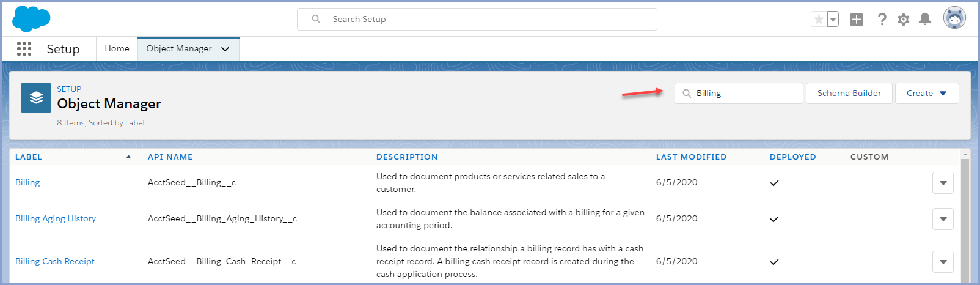Sort by the LAST MODIFIED column header
980x285 pixels.
click(x=691, y=157)
